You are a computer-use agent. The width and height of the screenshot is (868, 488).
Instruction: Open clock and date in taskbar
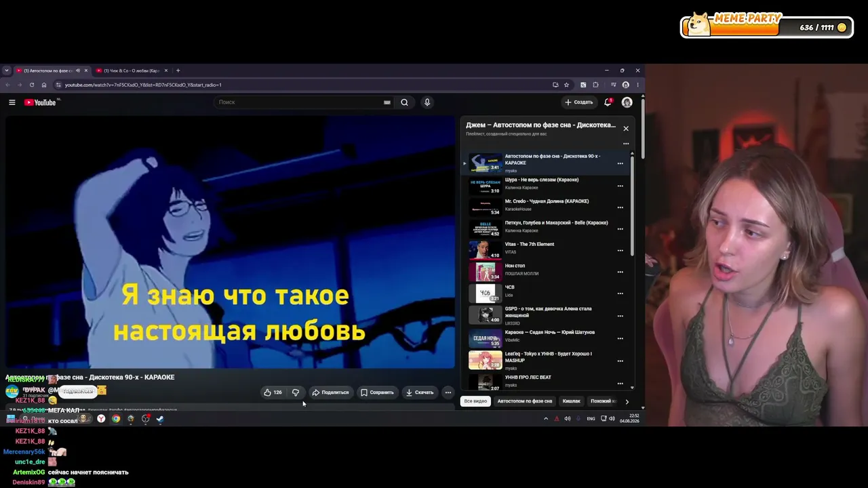629,419
